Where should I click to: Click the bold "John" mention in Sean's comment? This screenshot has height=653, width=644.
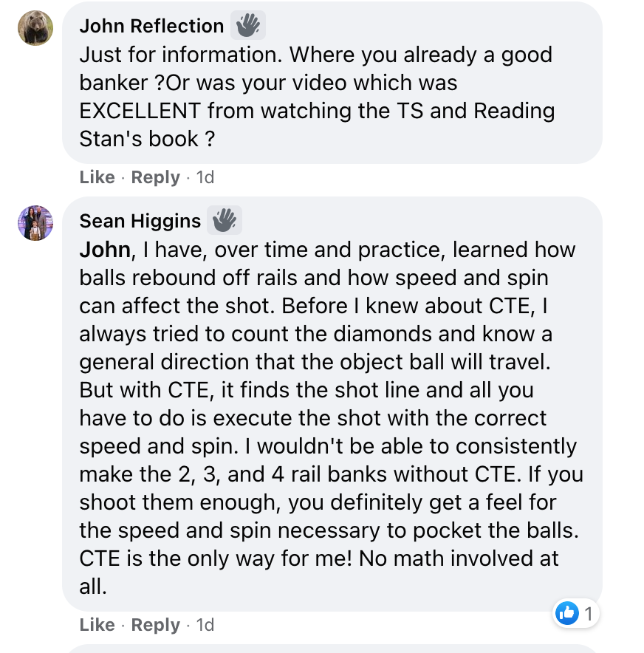105,250
